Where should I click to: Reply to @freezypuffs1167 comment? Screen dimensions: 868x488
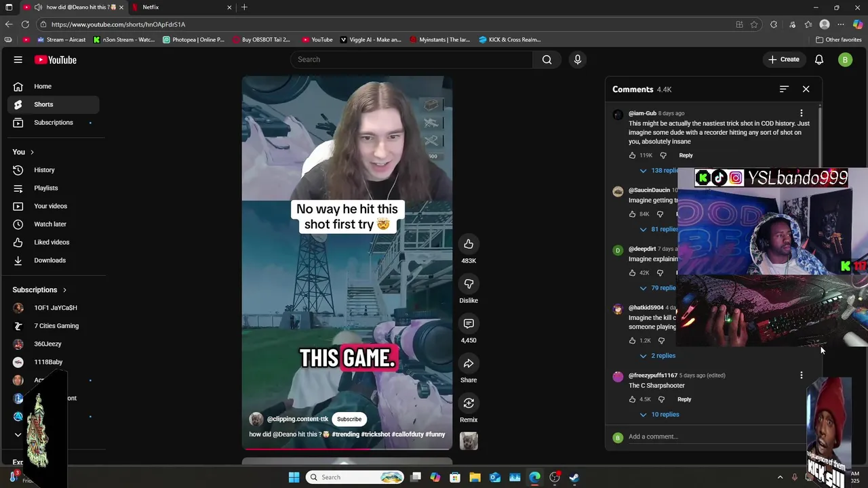684,399
